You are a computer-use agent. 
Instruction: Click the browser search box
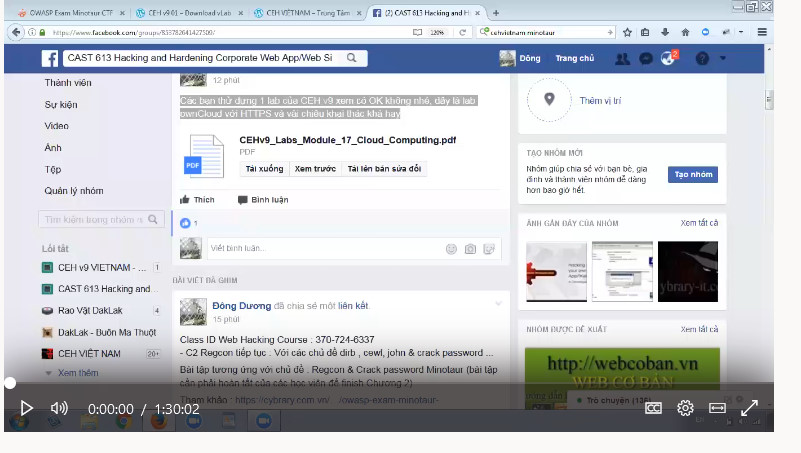pos(547,32)
